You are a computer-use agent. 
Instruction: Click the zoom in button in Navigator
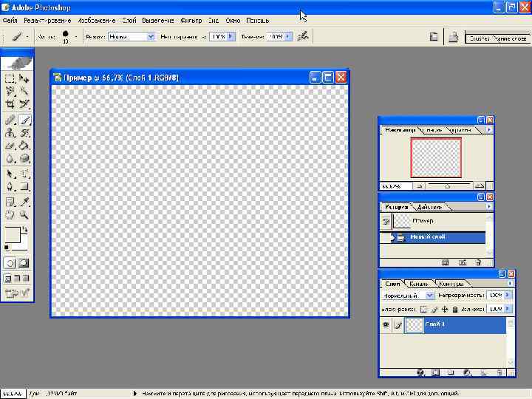pyautogui.click(x=479, y=186)
